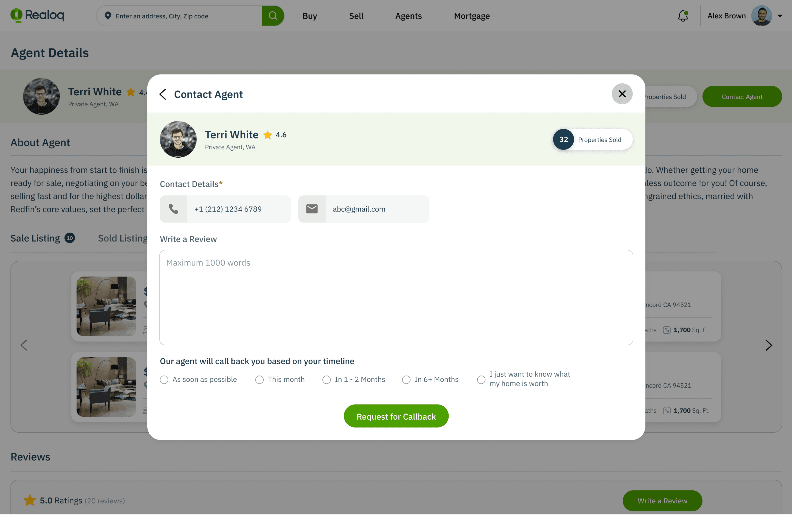This screenshot has width=792, height=532.
Task: Click the Realoq logo
Action: 37,15
